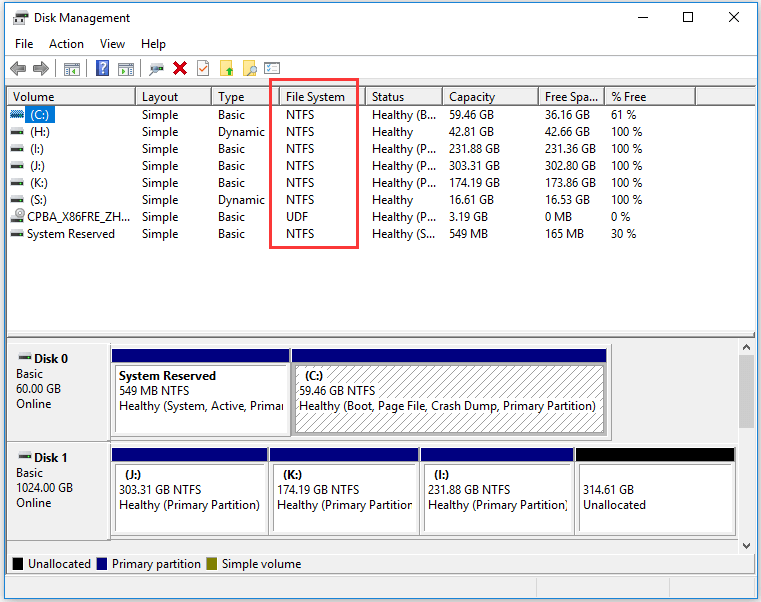This screenshot has width=761, height=602.
Task: Sort by the Capacity column header
Action: pyautogui.click(x=490, y=97)
